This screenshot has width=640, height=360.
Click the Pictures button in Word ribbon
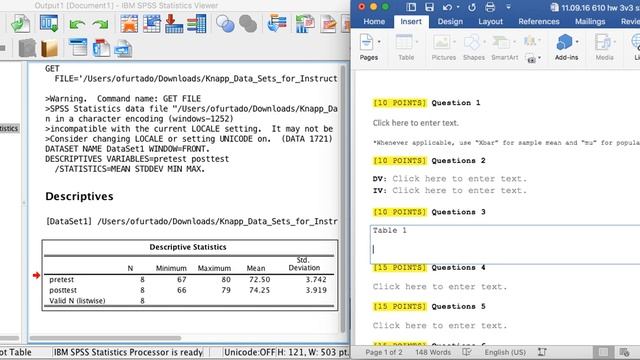(443, 47)
